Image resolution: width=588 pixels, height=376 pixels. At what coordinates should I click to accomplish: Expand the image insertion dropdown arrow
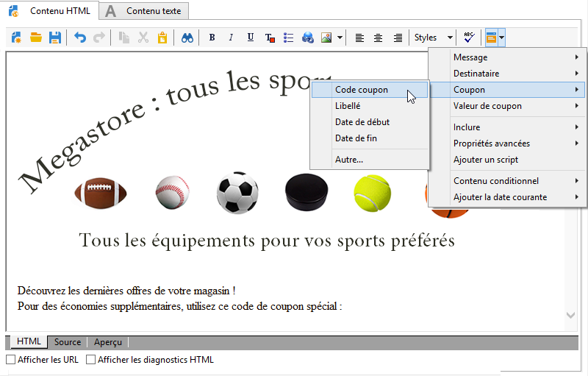tap(340, 38)
